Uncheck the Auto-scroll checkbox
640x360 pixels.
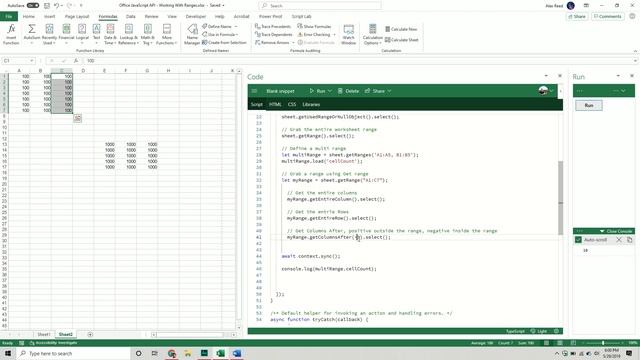pyautogui.click(x=578, y=240)
